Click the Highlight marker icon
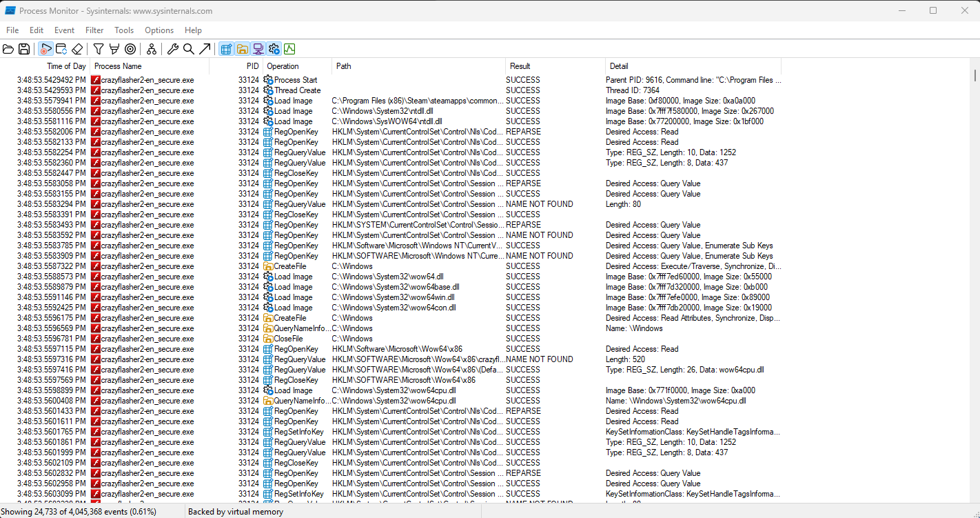Viewport: 980px width, 518px height. (x=114, y=49)
